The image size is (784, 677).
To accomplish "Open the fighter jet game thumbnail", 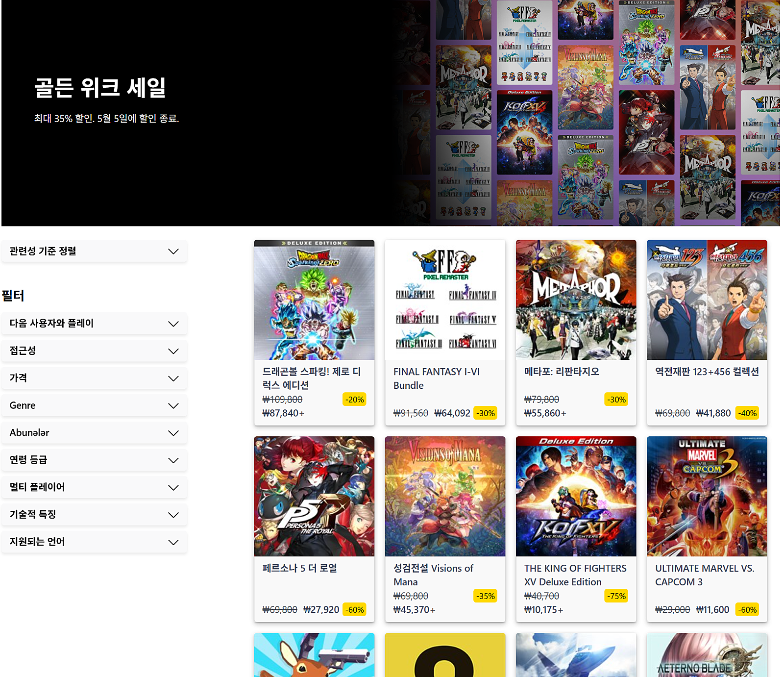I will tap(576, 655).
